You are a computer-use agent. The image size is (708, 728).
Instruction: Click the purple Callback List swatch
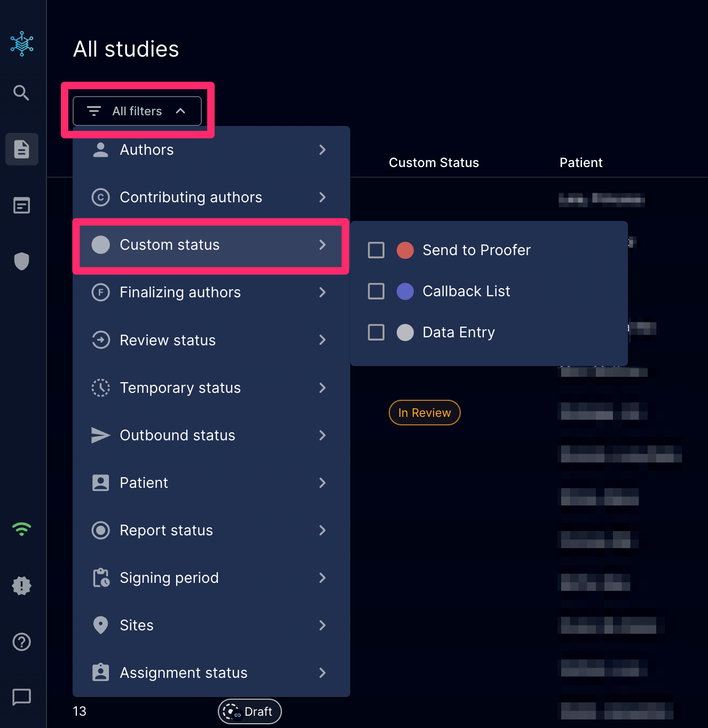point(405,291)
